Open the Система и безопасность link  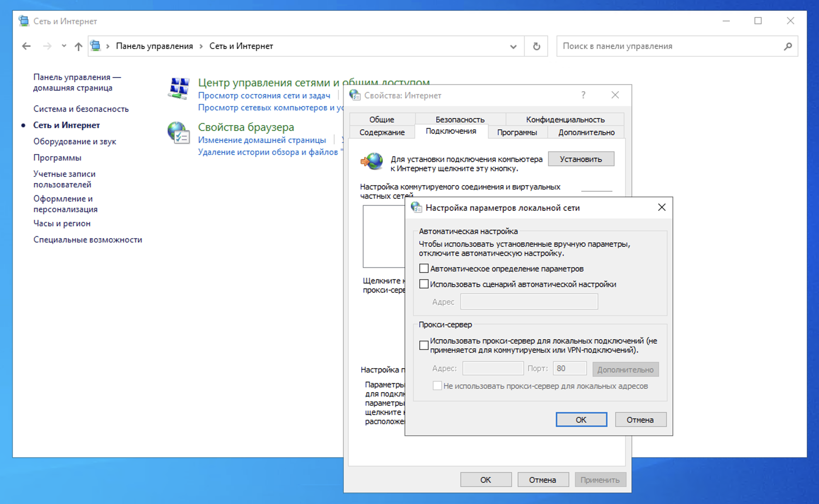click(81, 109)
